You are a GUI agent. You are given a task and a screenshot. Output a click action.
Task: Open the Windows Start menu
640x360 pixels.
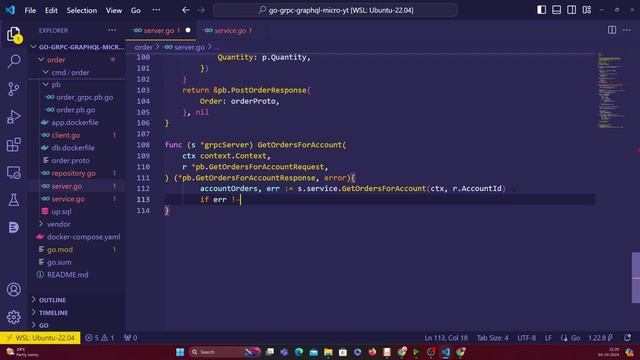click(180, 352)
